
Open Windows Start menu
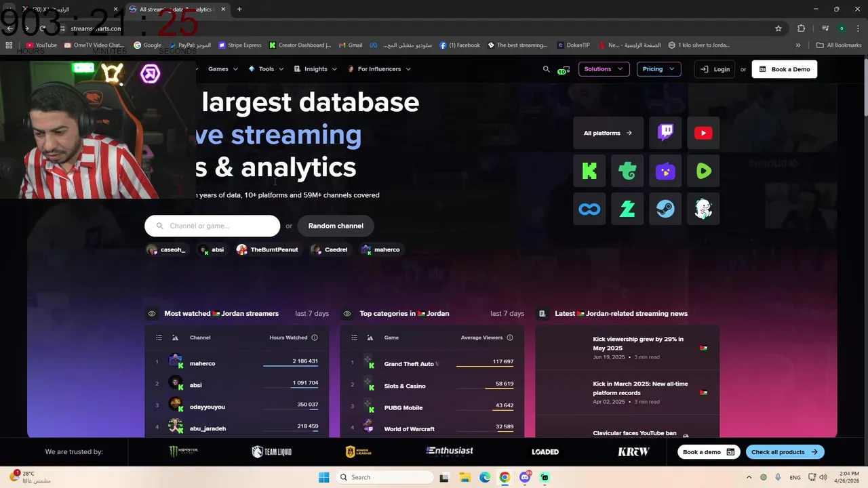[324, 477]
